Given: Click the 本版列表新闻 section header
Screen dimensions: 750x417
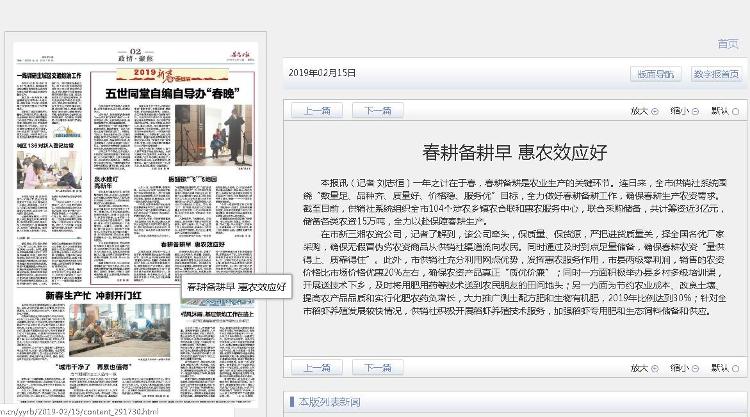Looking at the screenshot, I should (x=326, y=402).
